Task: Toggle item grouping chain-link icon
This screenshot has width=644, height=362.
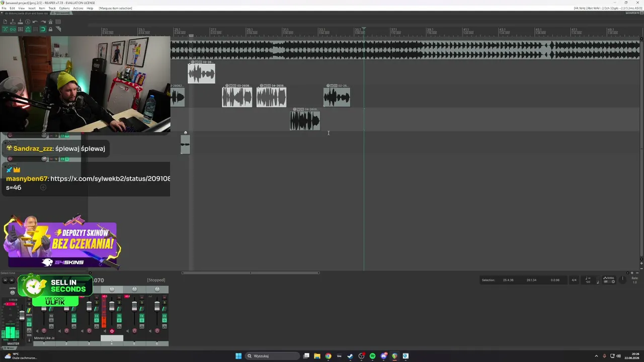Action: (13, 29)
